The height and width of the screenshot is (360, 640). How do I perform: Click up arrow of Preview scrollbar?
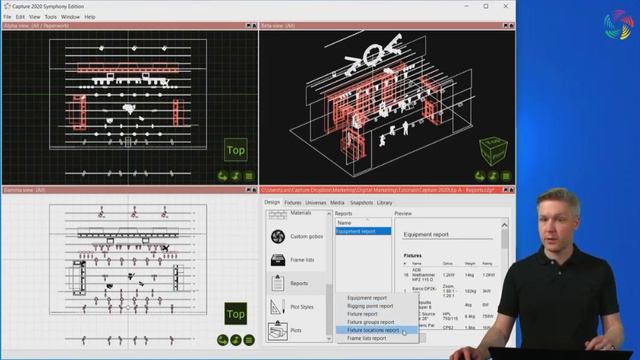point(504,225)
